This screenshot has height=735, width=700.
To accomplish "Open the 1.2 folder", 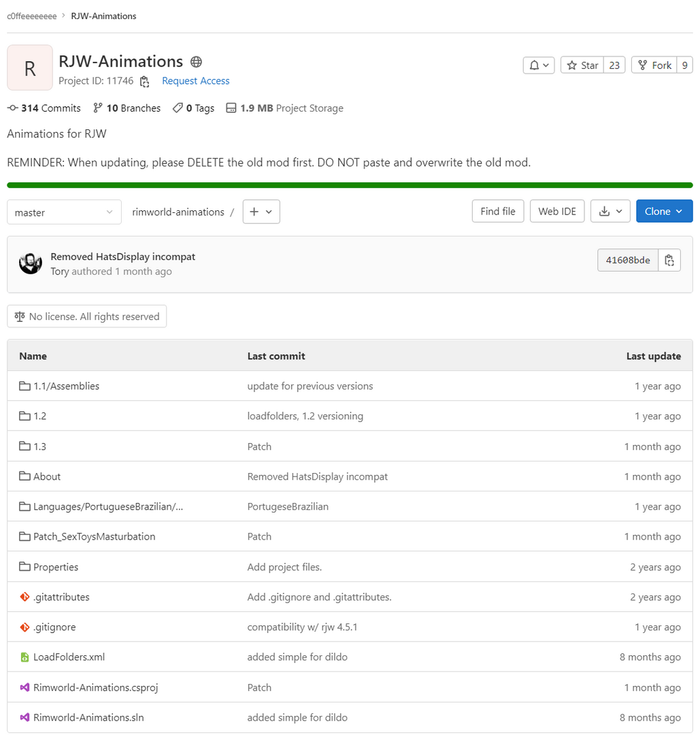I will 40,416.
